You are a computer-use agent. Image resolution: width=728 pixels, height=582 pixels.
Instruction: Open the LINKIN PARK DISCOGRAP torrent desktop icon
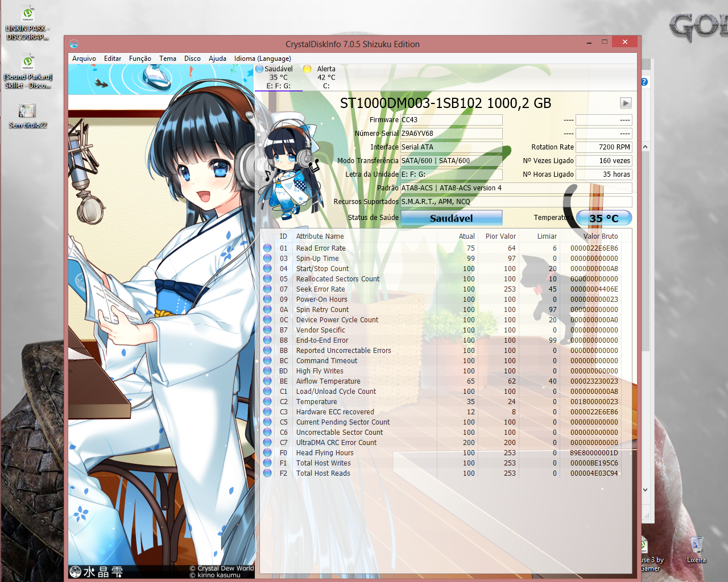[27, 23]
